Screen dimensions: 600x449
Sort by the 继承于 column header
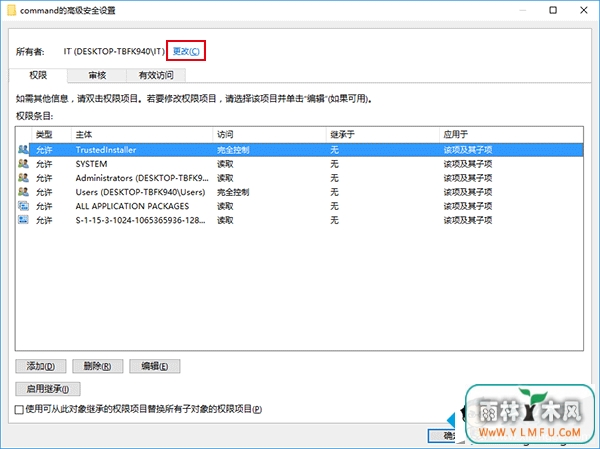[x=382, y=134]
